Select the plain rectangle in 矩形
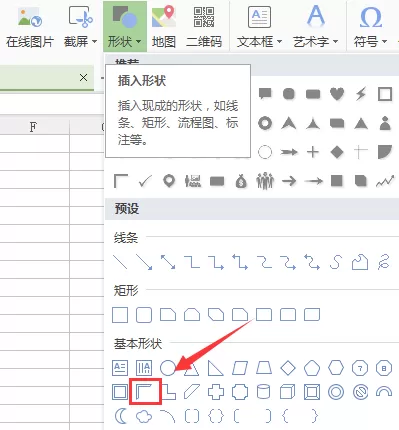 tap(120, 315)
